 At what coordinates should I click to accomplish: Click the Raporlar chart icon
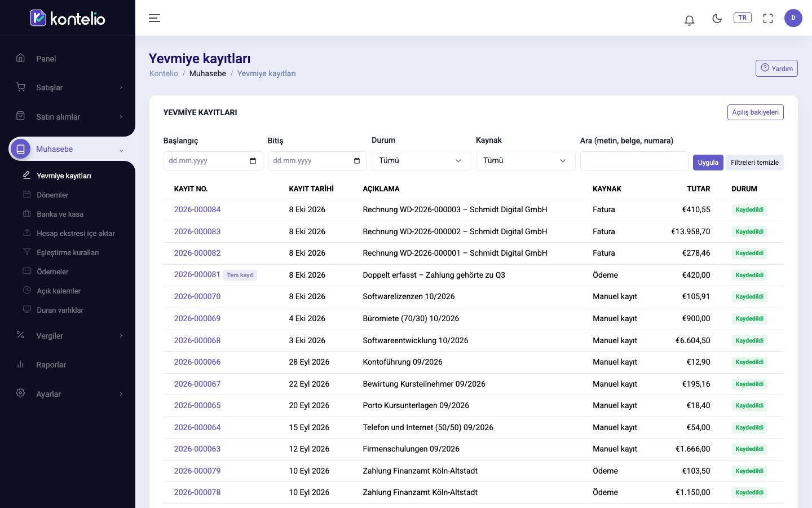(20, 364)
